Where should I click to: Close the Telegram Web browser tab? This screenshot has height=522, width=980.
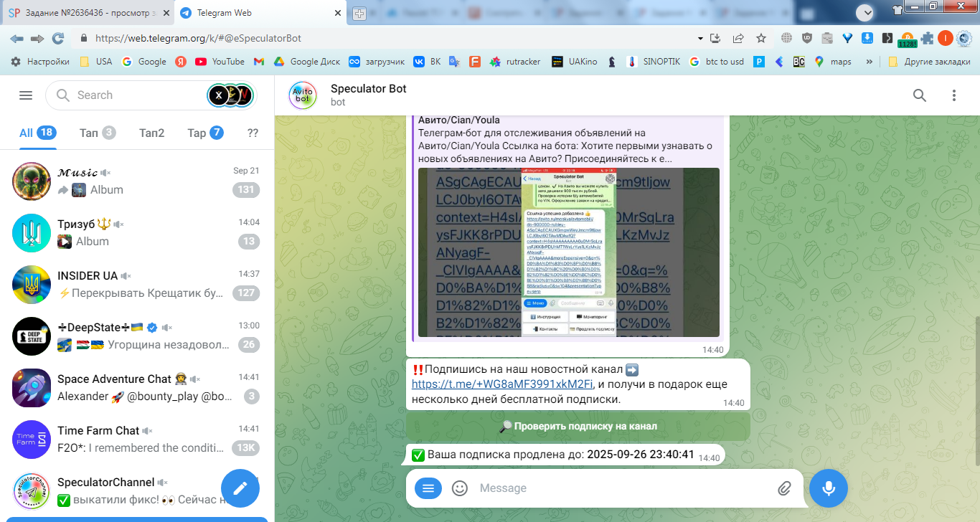(x=336, y=13)
